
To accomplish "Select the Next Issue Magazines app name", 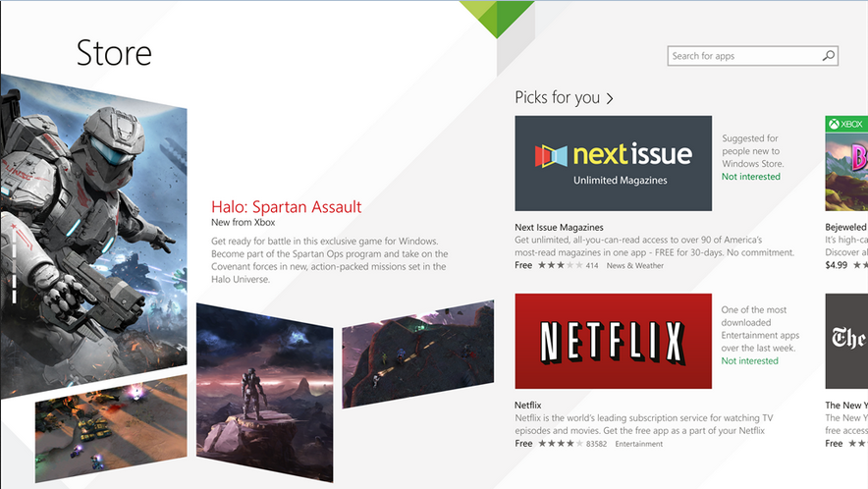I will point(559,228).
